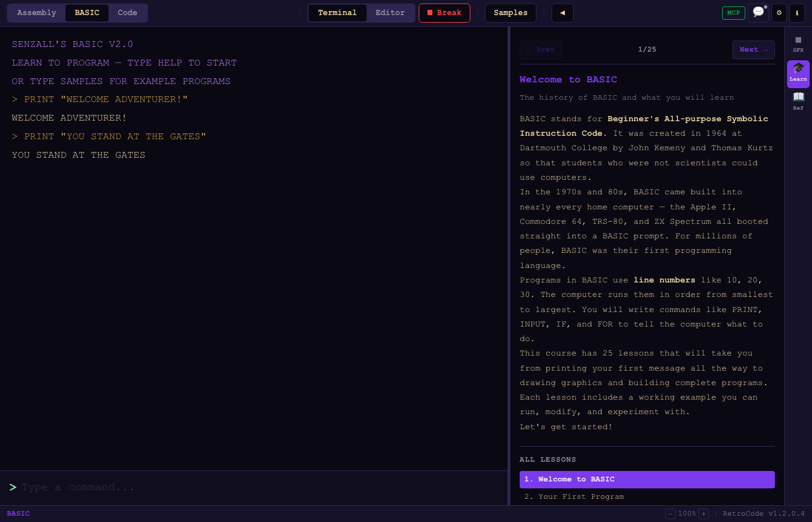Open lesson 2, Your First Program
This screenshot has width=812, height=522.
(574, 496)
